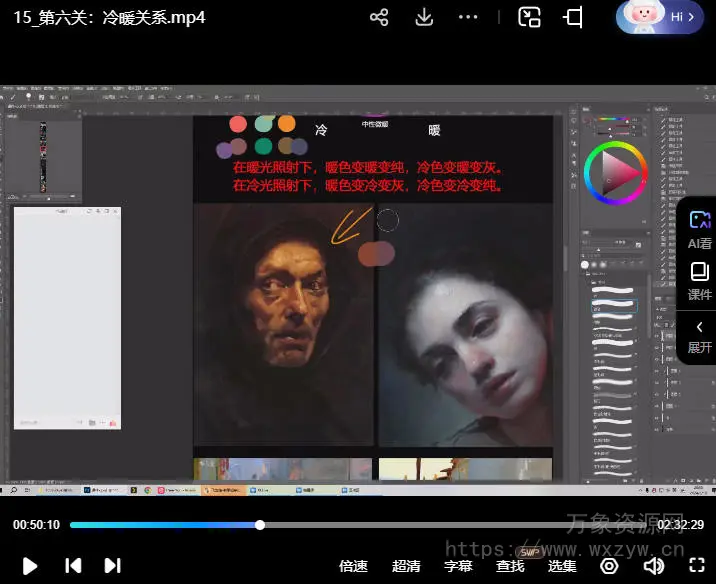Open the 超清 quality selector

(406, 566)
